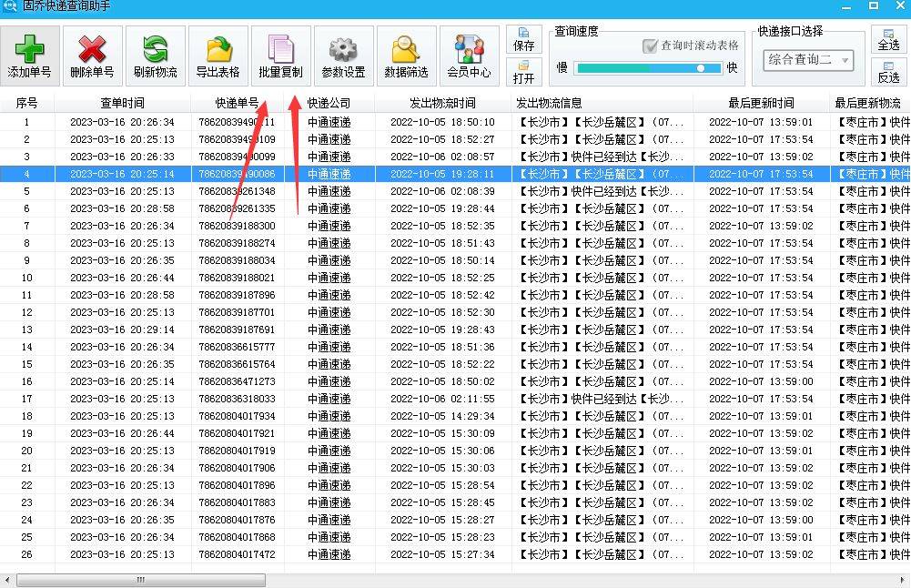Click query time 2023-03-16 20:28:58 in row 6
Viewport: 911px width, 588px height.
(x=122, y=208)
